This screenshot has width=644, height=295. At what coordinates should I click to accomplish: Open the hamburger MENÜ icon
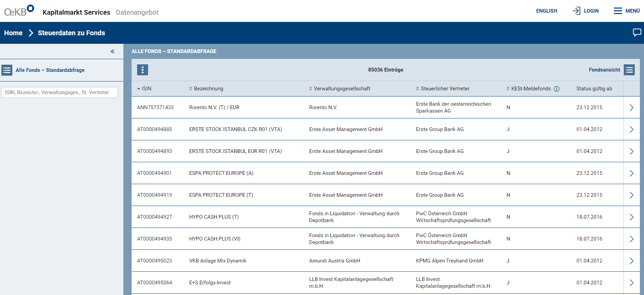point(618,11)
